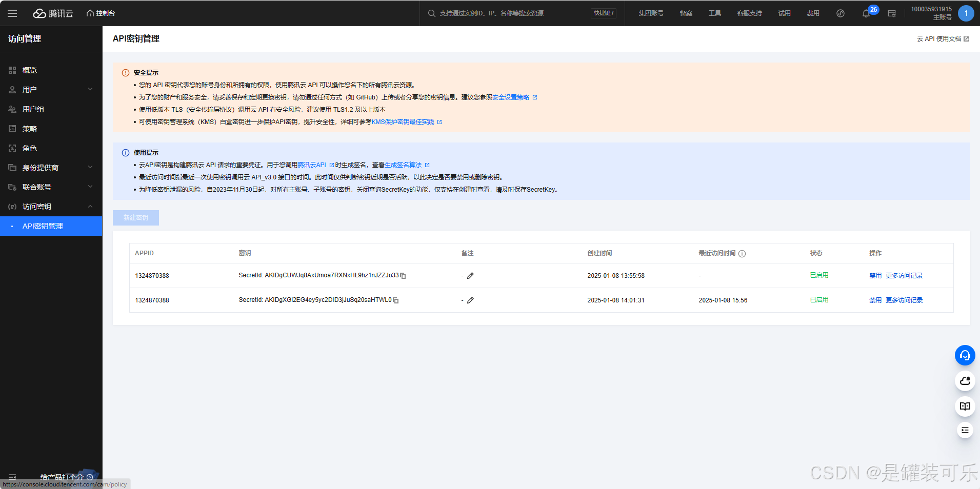Copy SecretId ending in HTWL0
The width and height of the screenshot is (980, 489).
pyautogui.click(x=396, y=300)
